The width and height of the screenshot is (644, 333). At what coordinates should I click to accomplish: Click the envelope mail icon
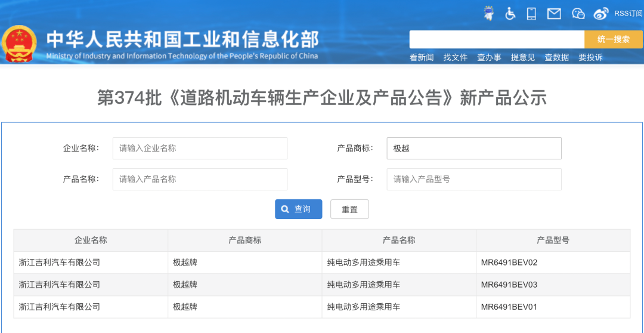pos(554,14)
